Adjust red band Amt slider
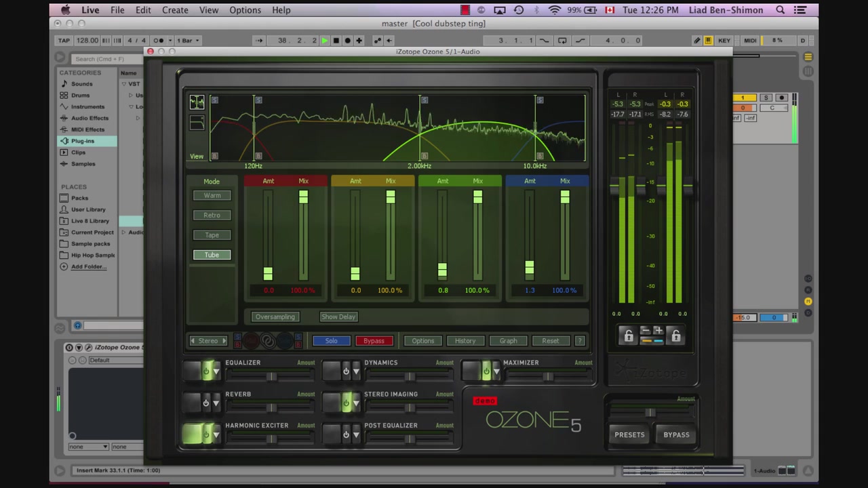868x488 pixels. 268,273
